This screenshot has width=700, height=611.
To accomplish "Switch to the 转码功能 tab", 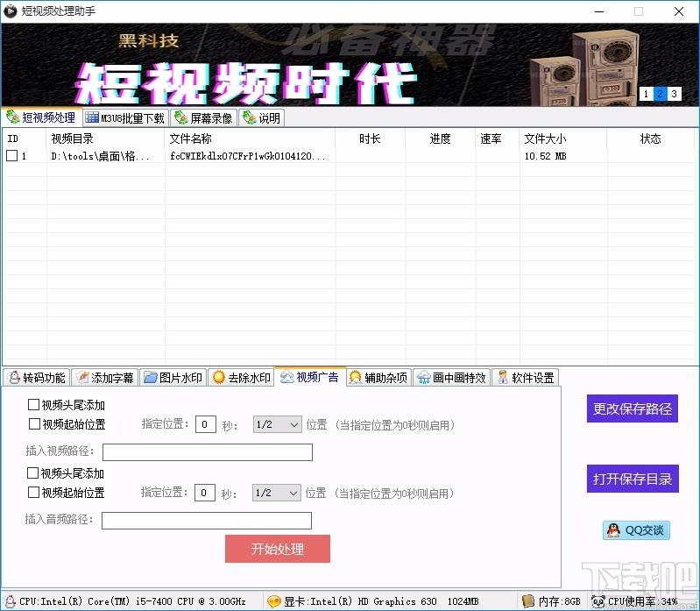I will point(35,378).
